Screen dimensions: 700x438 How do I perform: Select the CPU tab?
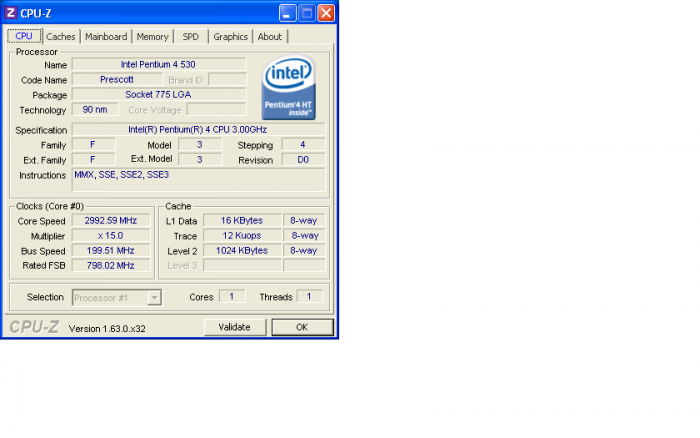(x=24, y=36)
